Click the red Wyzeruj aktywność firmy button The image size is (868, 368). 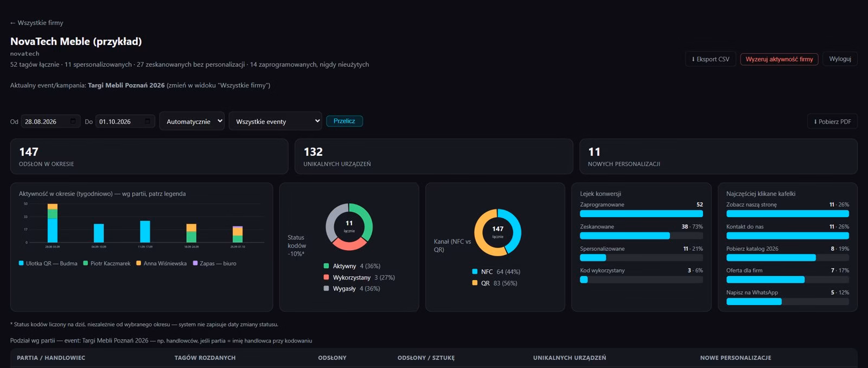(779, 59)
